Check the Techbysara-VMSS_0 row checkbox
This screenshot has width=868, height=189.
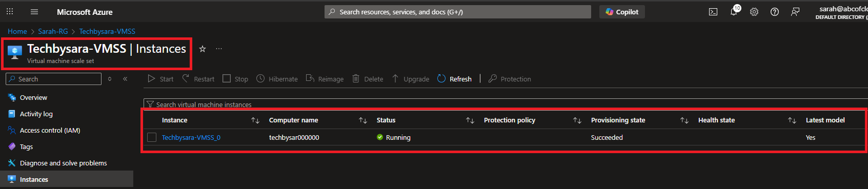click(152, 137)
